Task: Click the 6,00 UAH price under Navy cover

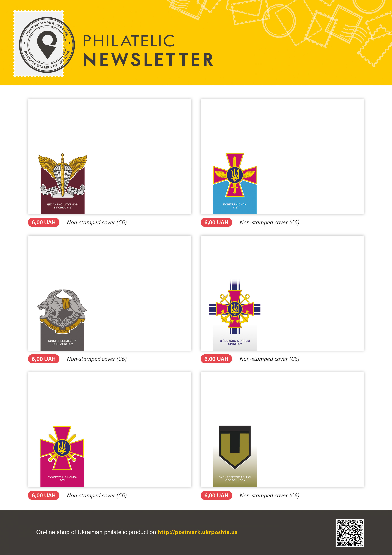Action: 216,359
